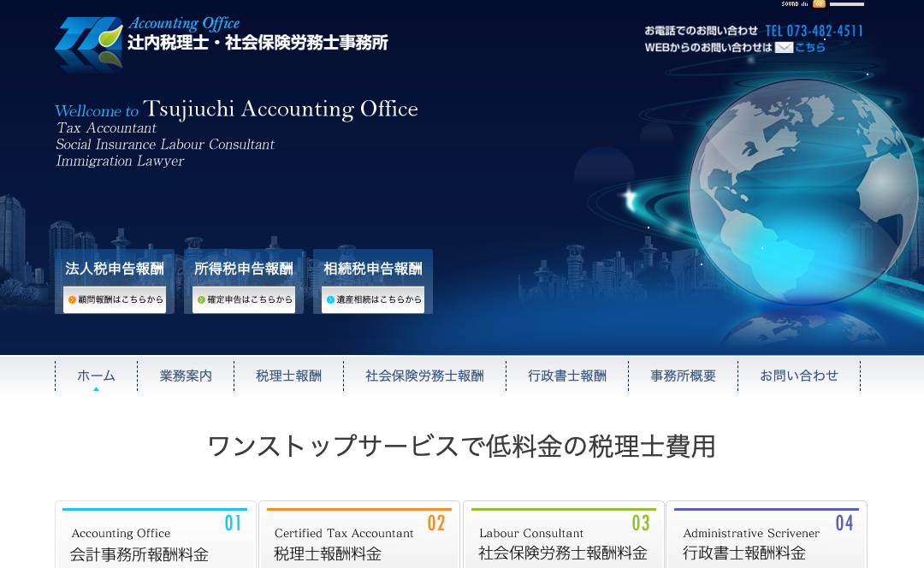The height and width of the screenshot is (568, 924).
Task: Adjust the sound volume slider bar
Action: click(x=846, y=4)
